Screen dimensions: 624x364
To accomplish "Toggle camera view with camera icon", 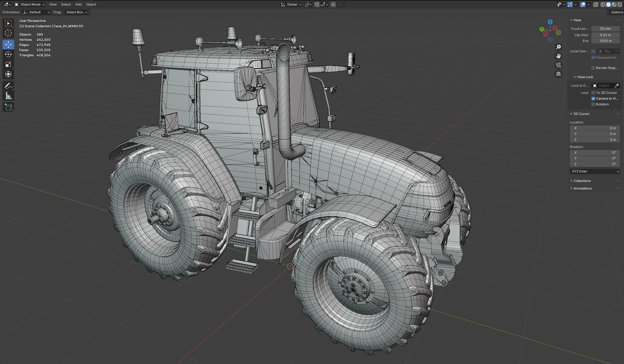I will click(558, 65).
